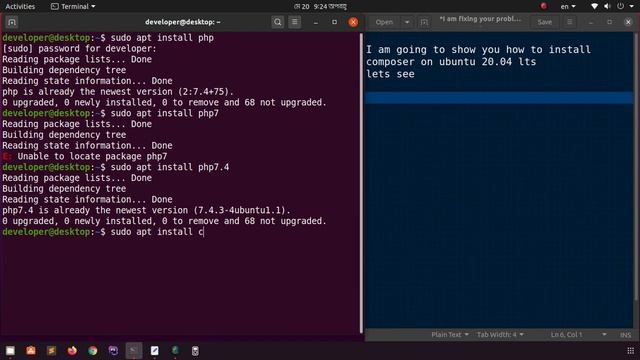640x360 pixels.
Task: Click 'sudo apt install php7.4' command line
Action: coord(116,167)
